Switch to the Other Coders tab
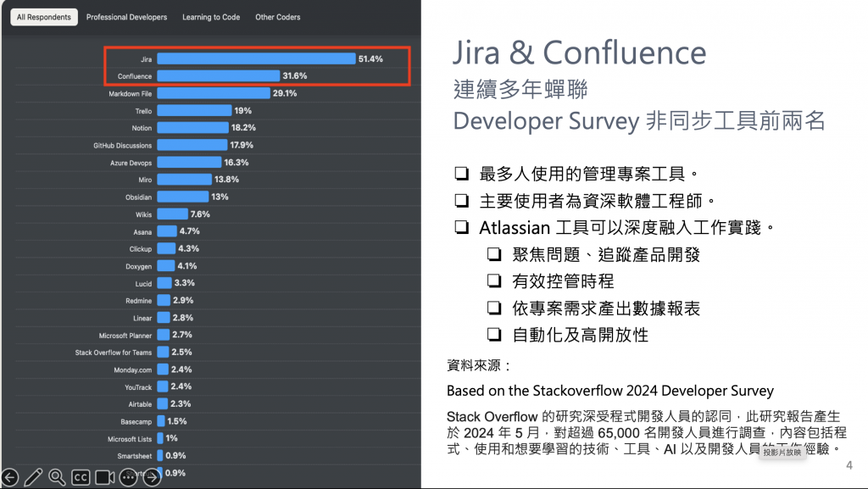The image size is (868, 489). [278, 17]
